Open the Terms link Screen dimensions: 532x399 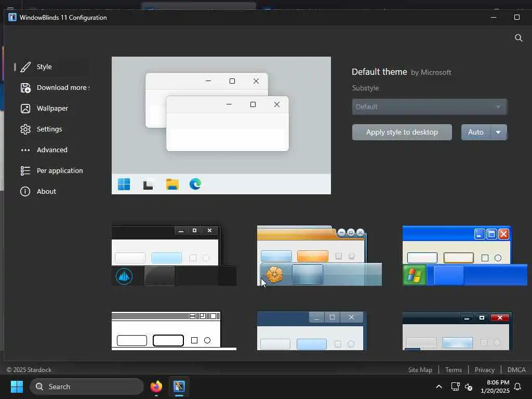[453, 370]
